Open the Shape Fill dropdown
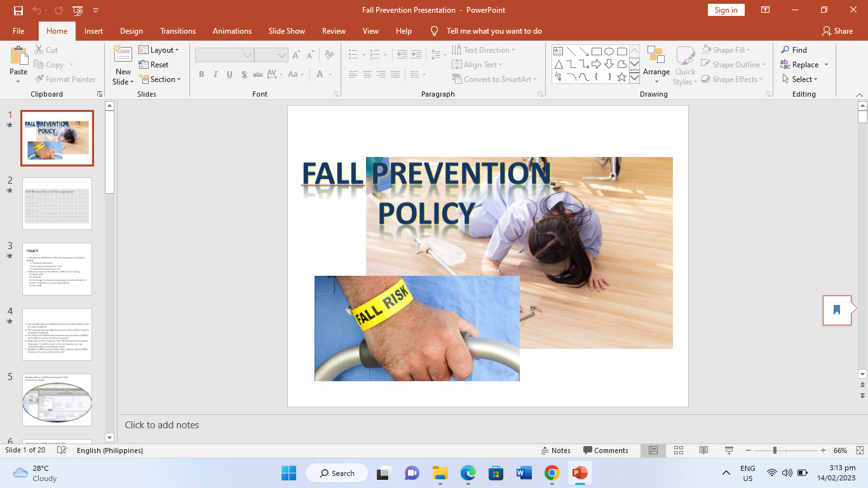The image size is (868, 488). 726,50
